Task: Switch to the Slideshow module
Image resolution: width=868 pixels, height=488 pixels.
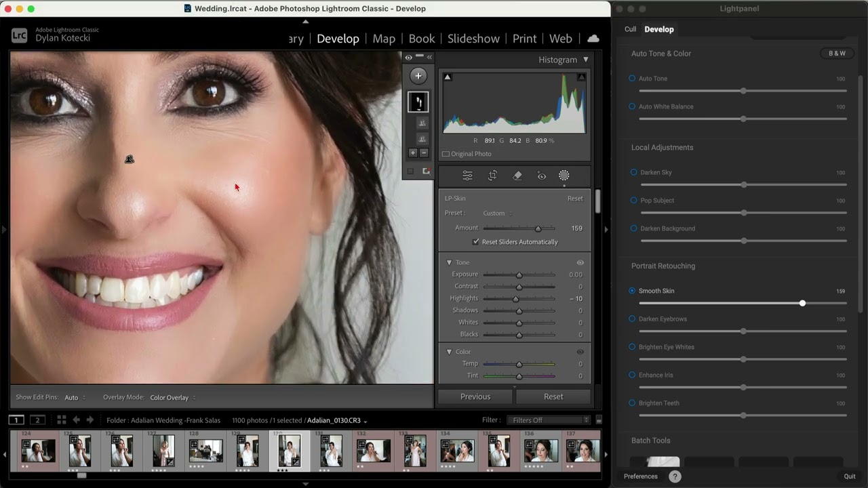Action: pos(473,39)
